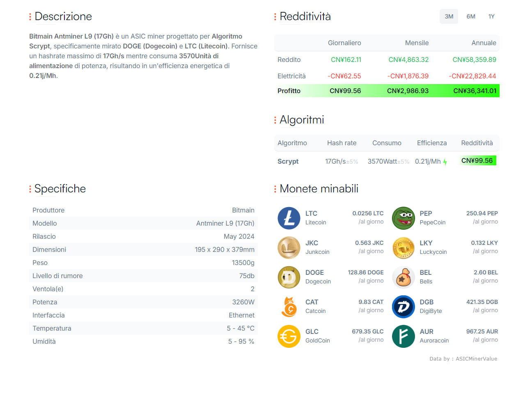Click the Litecoin coin logo
The width and height of the screenshot is (532, 395).
coord(289,218)
